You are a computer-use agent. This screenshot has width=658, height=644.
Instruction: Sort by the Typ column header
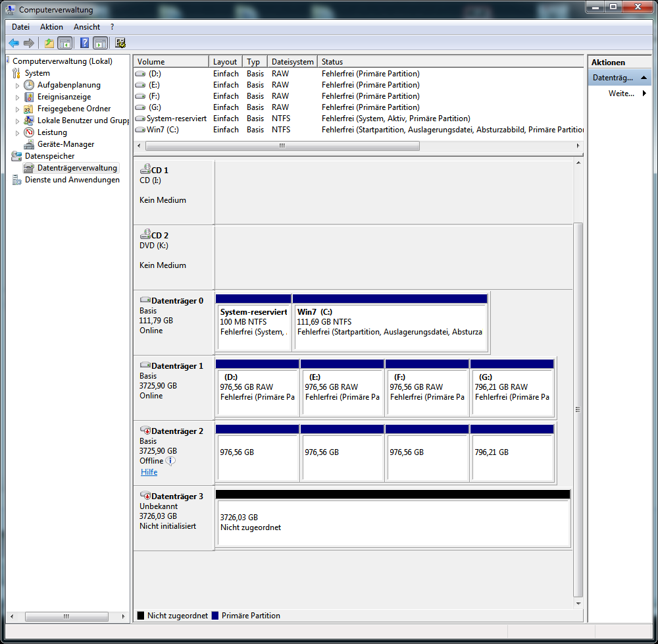point(255,62)
